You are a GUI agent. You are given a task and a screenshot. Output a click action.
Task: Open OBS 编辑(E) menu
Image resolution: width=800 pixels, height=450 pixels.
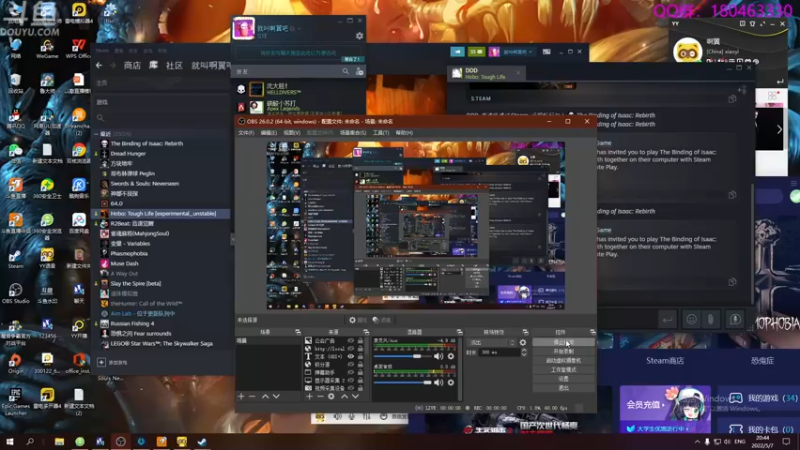(269, 133)
